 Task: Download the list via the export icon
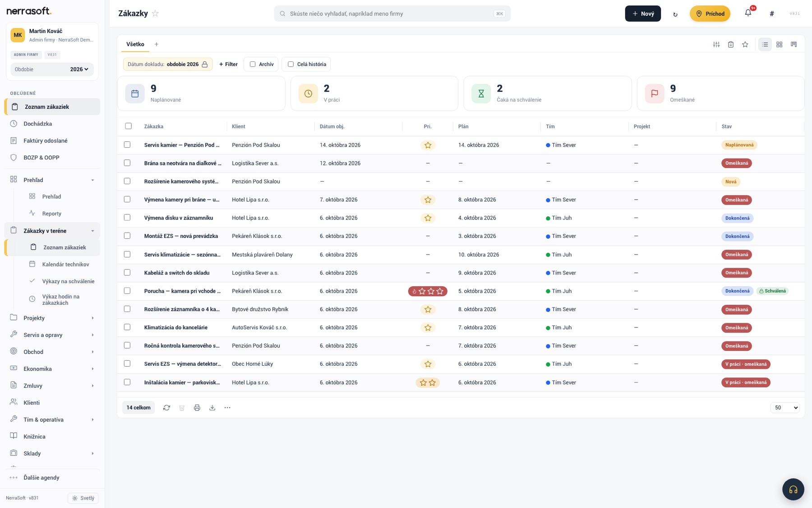click(212, 408)
